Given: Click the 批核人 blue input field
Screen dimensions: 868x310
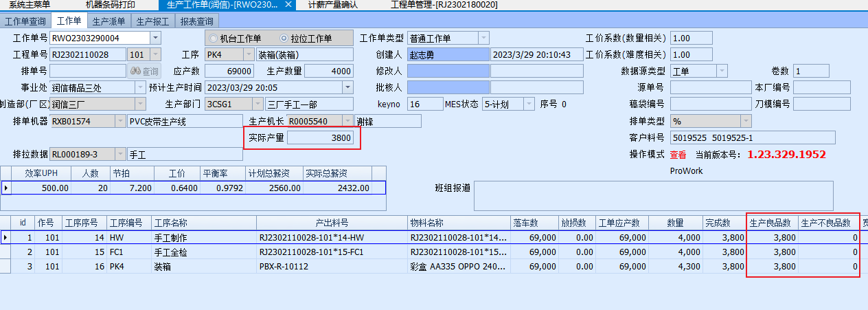Looking at the screenshot, I should coord(447,87).
